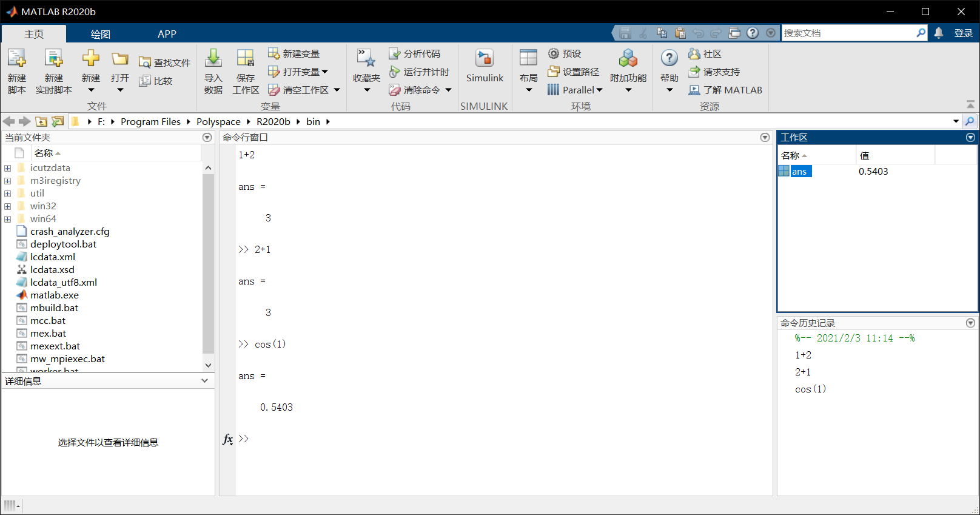Launch Simulink from the toolstrip
980x515 pixels.
click(x=485, y=66)
